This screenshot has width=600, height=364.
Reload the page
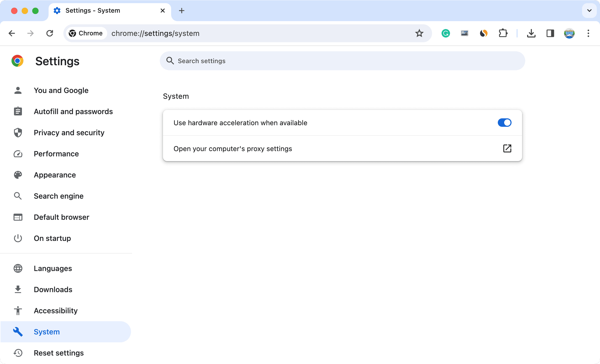point(50,33)
